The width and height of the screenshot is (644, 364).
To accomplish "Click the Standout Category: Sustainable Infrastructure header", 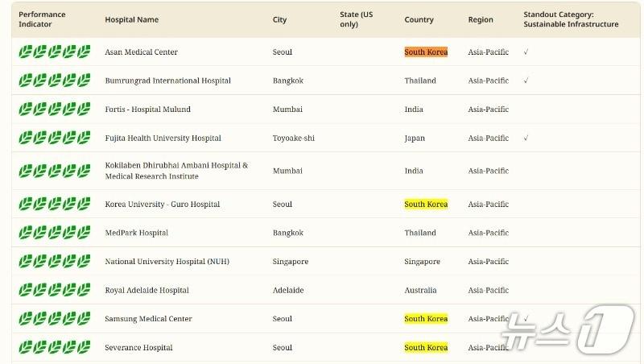I will coord(571,19).
